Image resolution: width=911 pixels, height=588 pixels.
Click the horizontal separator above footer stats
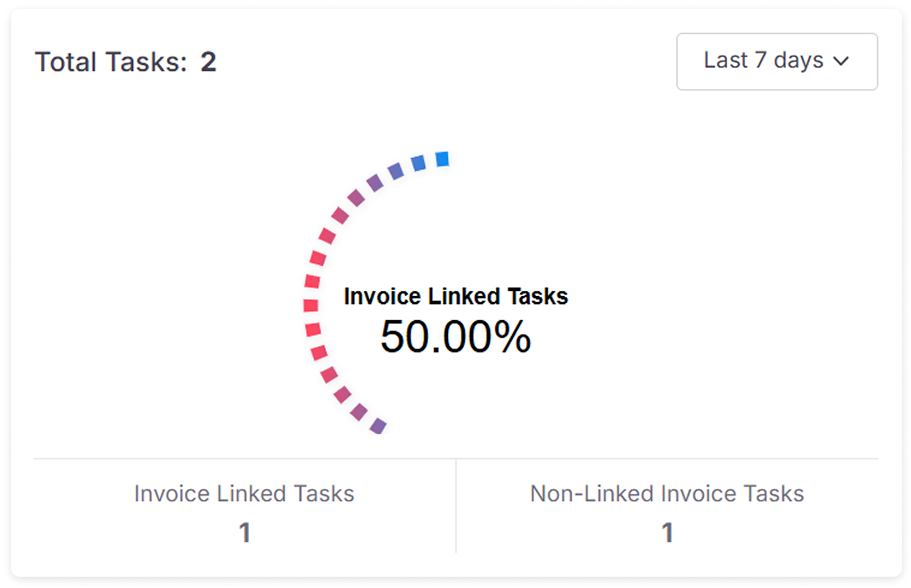click(x=455, y=459)
